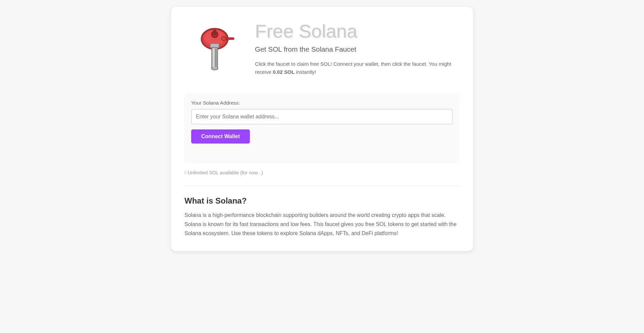Screen dimensions: 644x333
Task: Click the Your Solana Address label
Action: (x=215, y=103)
